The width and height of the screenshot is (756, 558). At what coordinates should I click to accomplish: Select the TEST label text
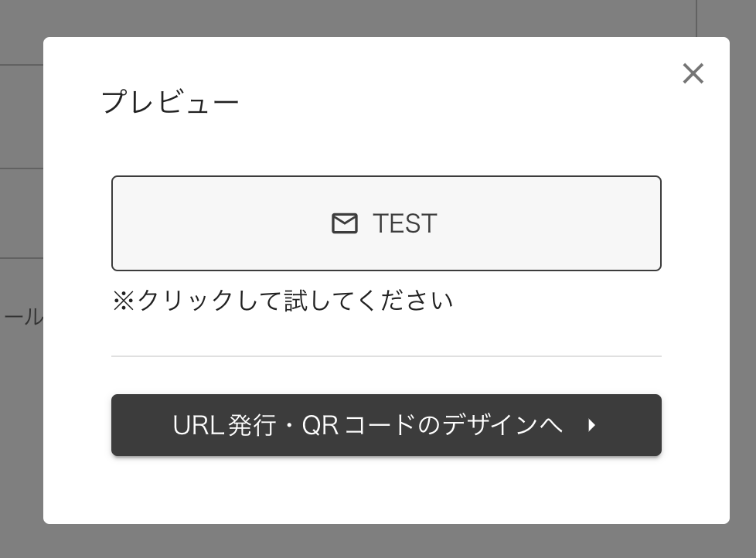[x=405, y=223]
